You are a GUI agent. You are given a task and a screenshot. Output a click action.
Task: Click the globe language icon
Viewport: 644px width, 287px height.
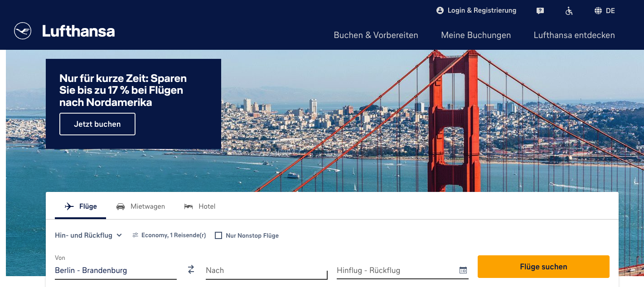(598, 11)
